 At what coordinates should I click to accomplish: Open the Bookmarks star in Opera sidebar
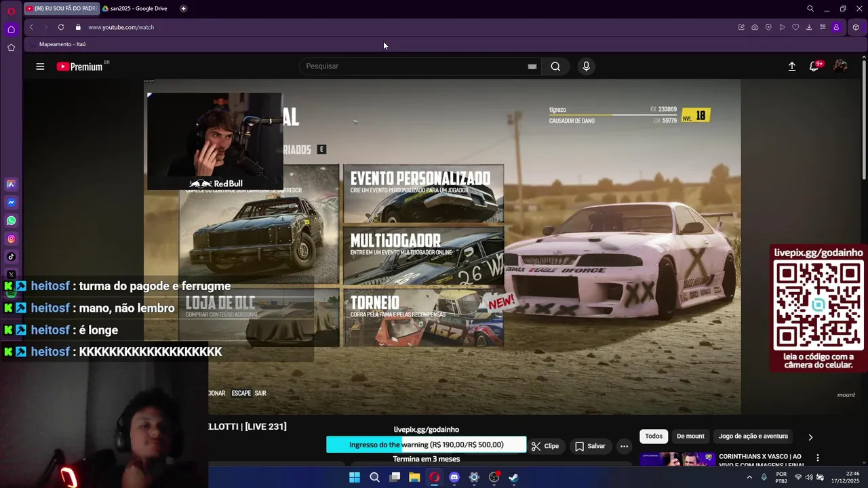point(11,47)
